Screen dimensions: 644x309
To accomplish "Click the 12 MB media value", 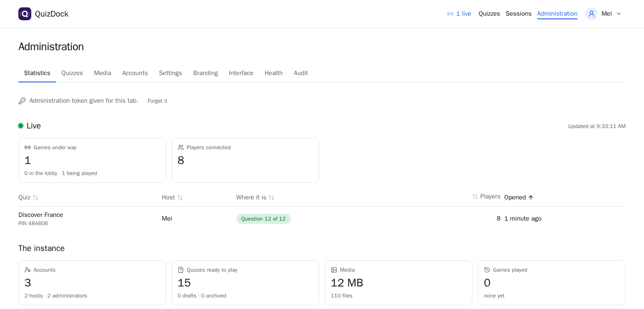I will (347, 283).
